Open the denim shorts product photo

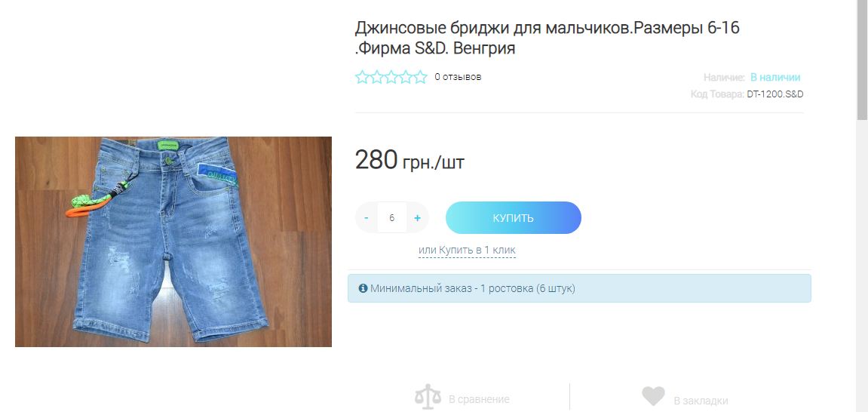click(173, 242)
